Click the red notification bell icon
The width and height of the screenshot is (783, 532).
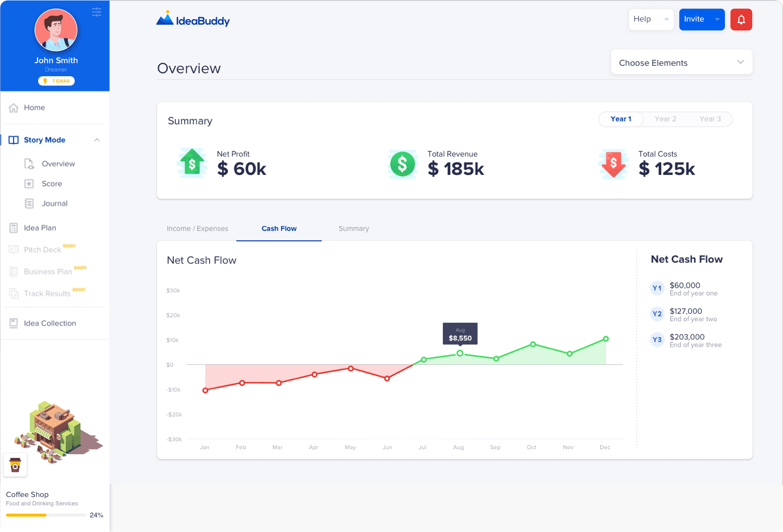coord(741,20)
